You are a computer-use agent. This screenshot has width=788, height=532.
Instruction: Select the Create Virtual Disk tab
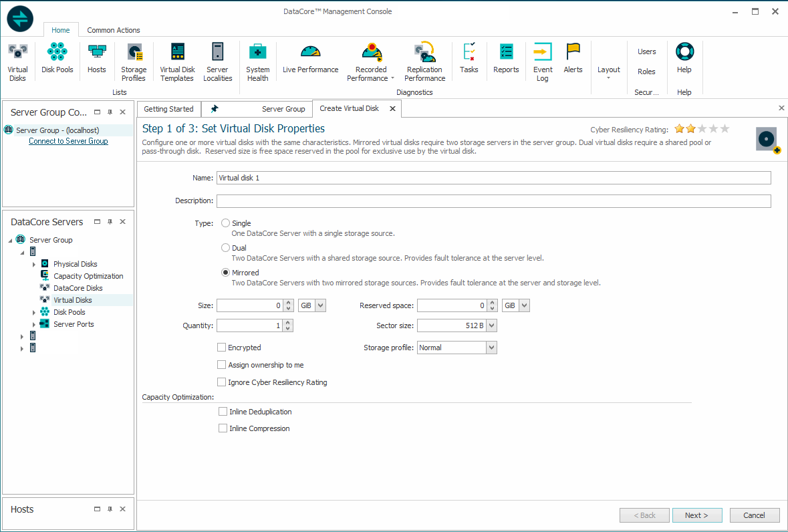tap(350, 108)
